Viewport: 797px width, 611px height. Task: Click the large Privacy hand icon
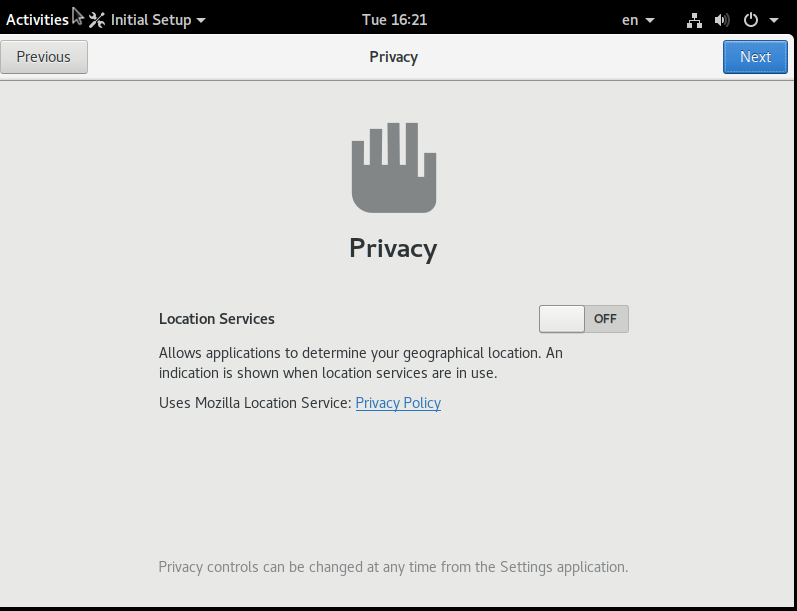coord(393,168)
